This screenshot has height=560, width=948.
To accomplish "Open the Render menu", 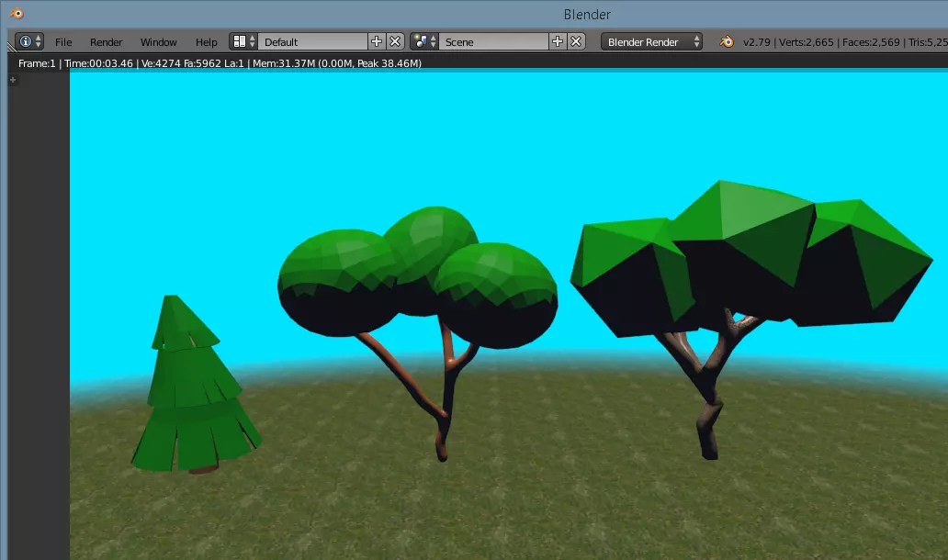I will (x=107, y=42).
